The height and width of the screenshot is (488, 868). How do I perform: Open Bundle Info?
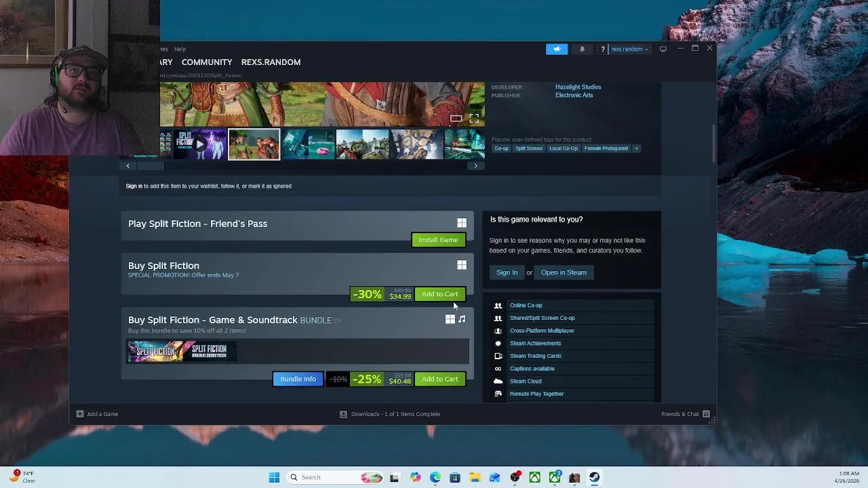coord(298,379)
